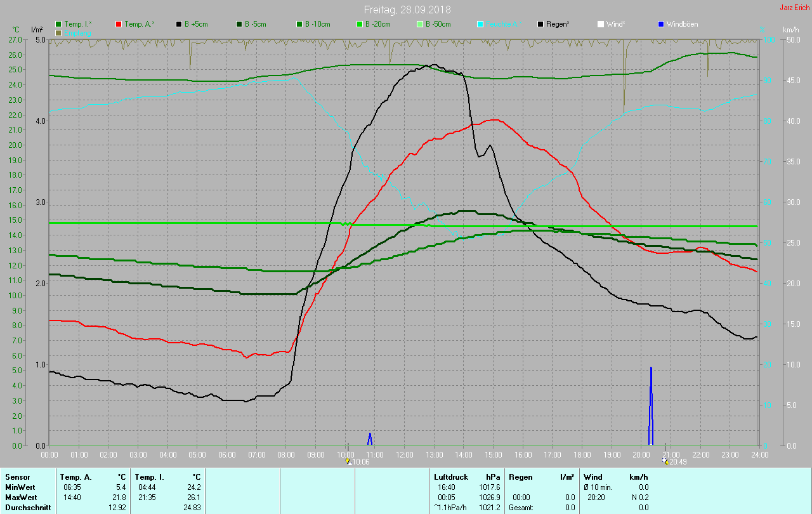The width and height of the screenshot is (812, 514).
Task: Click the Sensor table header
Action: 17,477
